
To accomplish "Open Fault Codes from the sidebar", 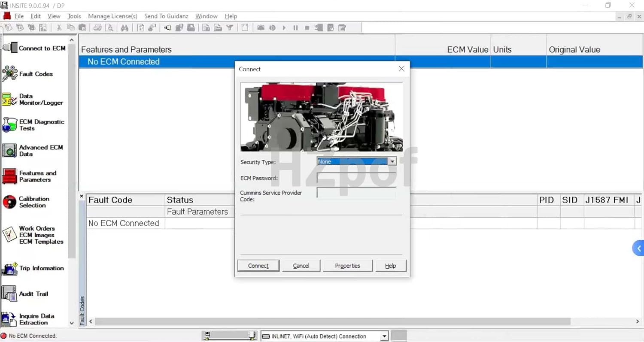I will 10,74.
